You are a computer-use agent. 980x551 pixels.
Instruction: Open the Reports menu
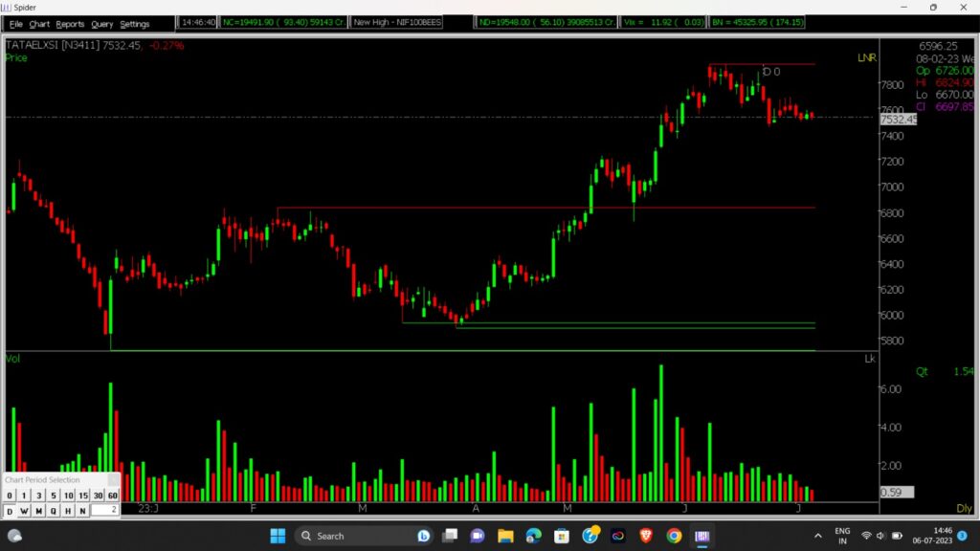coord(70,24)
